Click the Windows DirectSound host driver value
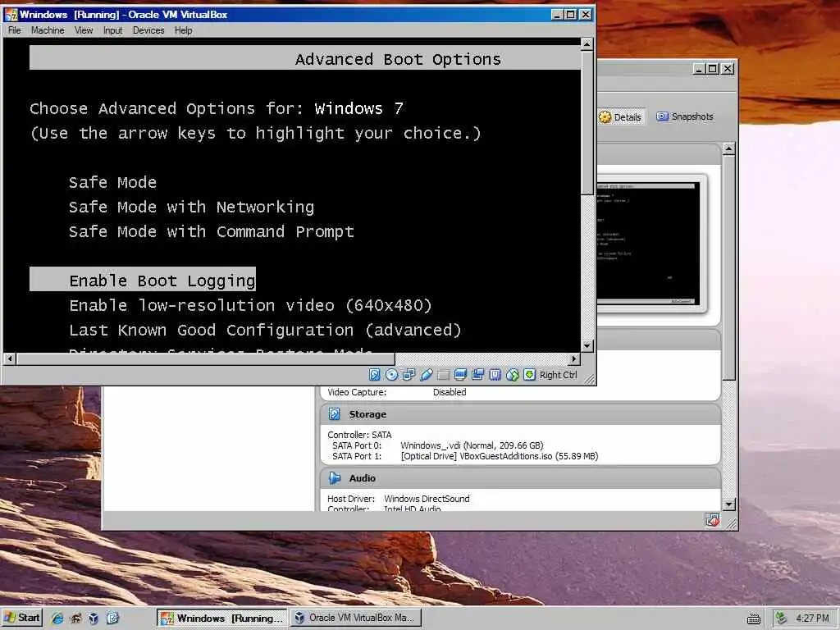 tap(427, 499)
